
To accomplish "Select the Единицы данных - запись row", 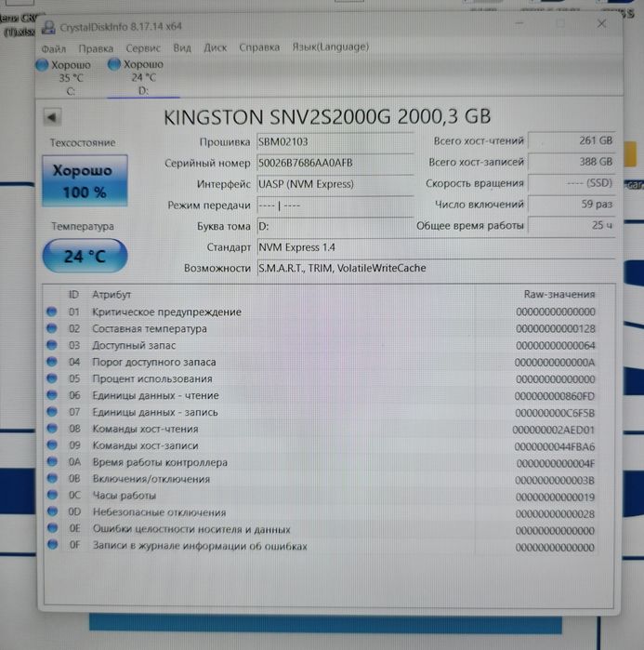I will [x=322, y=413].
